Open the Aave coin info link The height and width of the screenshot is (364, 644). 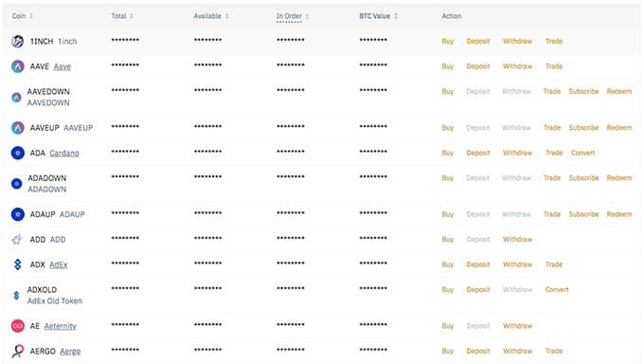coord(62,66)
